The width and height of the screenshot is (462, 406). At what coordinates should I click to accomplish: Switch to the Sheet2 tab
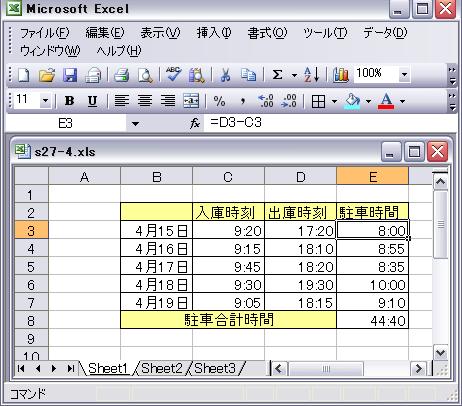pyautogui.click(x=162, y=369)
